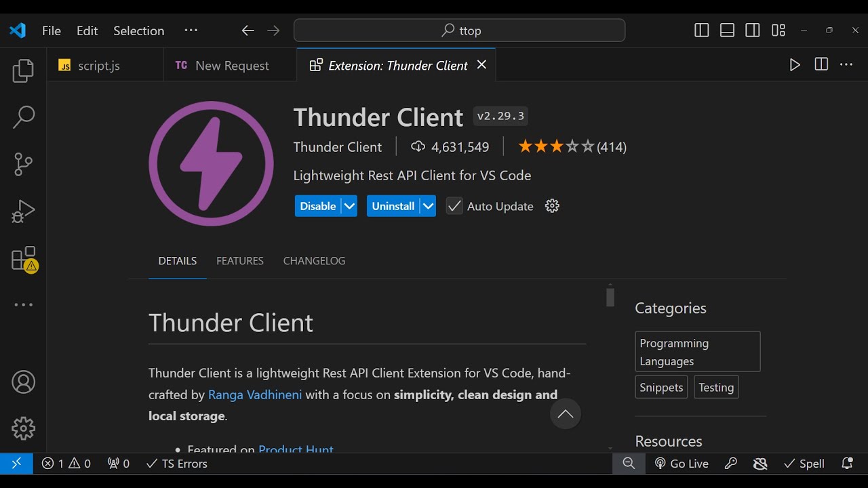Click the VS Code logo icon
Image resolution: width=868 pixels, height=488 pixels.
(x=18, y=30)
